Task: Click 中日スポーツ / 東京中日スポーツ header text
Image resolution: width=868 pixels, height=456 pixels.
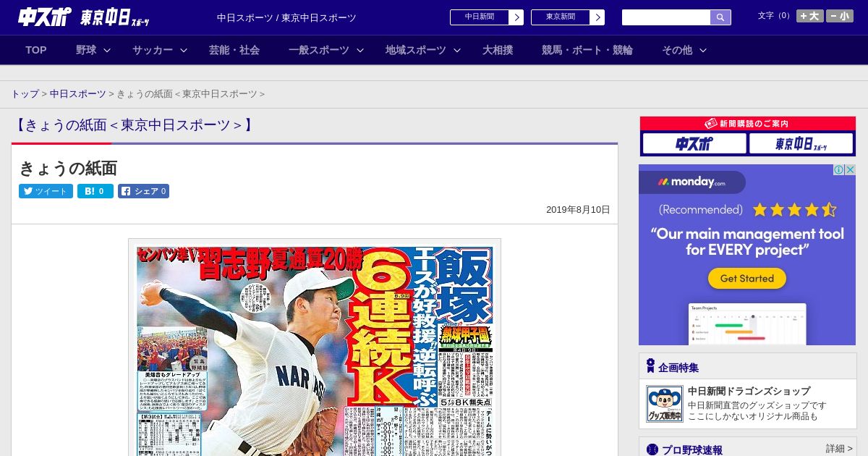Action: pyautogui.click(x=286, y=17)
